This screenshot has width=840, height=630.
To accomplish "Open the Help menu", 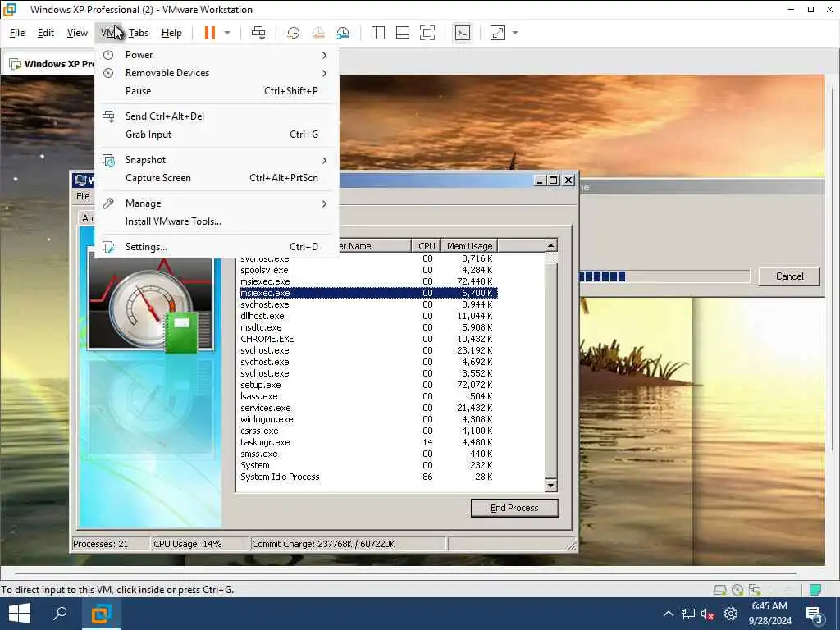I will (x=171, y=33).
